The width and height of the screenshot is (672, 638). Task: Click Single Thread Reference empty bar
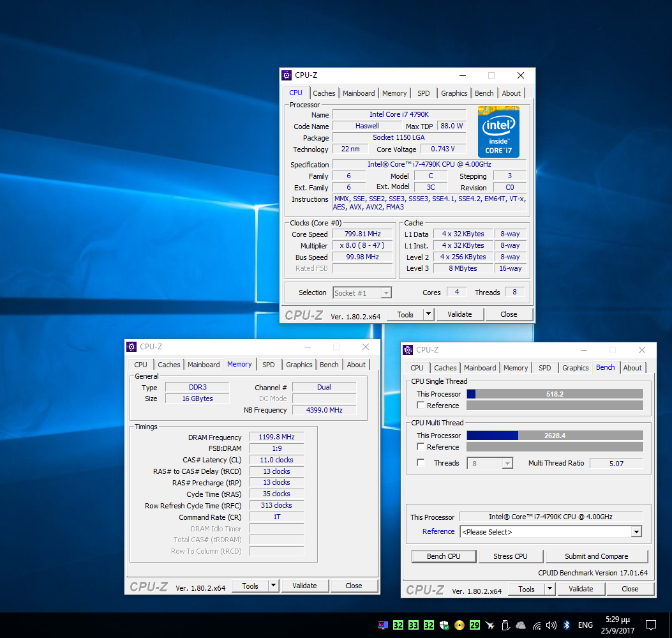click(555, 405)
